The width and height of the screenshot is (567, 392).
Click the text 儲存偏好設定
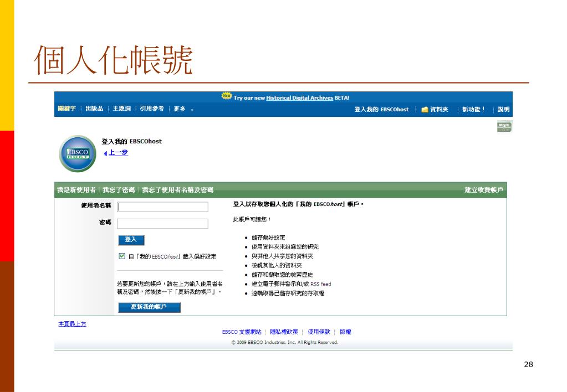coord(268,238)
